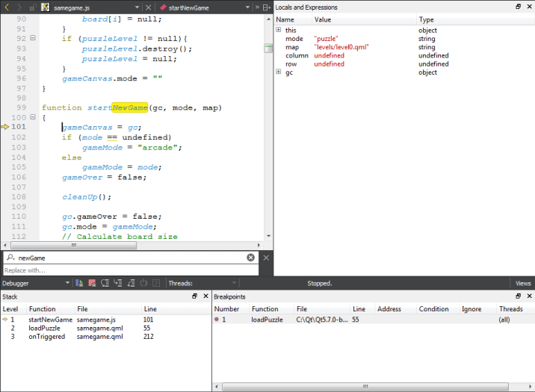Click the Step Over icon
The height and width of the screenshot is (392, 535).
coord(105,283)
